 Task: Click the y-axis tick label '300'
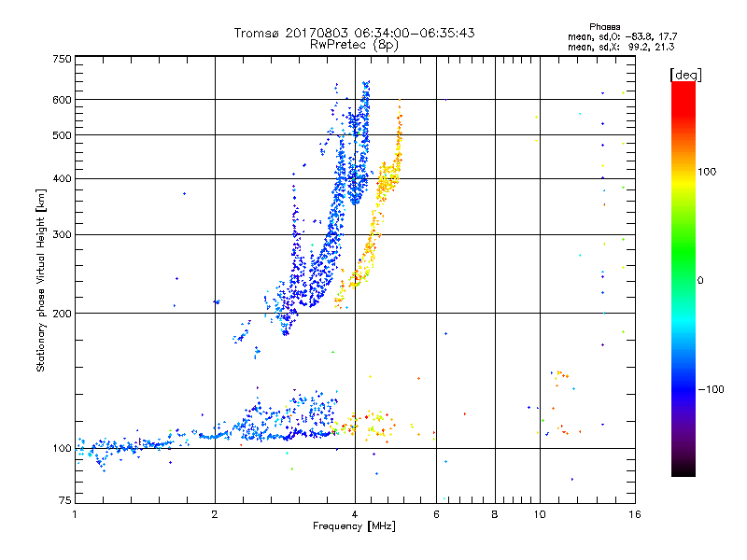pyautogui.click(x=63, y=235)
